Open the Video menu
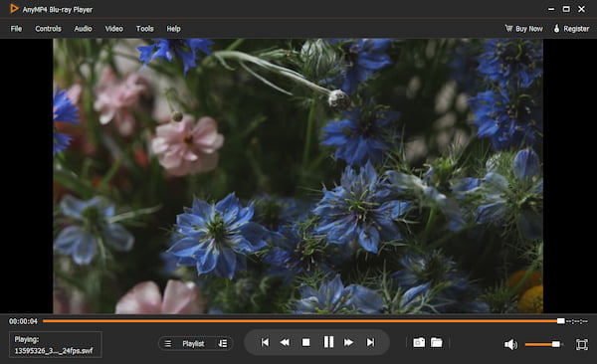Viewport: 597px width, 364px height. click(113, 29)
